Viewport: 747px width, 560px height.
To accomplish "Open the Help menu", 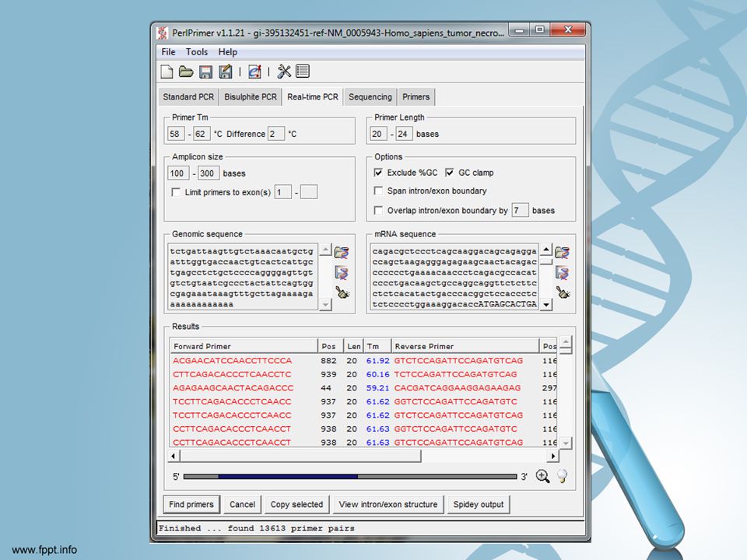I will point(228,52).
